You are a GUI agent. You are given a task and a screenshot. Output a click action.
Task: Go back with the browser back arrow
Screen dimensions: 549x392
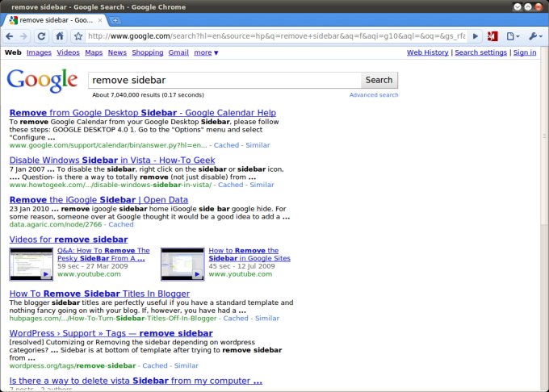tap(10, 36)
